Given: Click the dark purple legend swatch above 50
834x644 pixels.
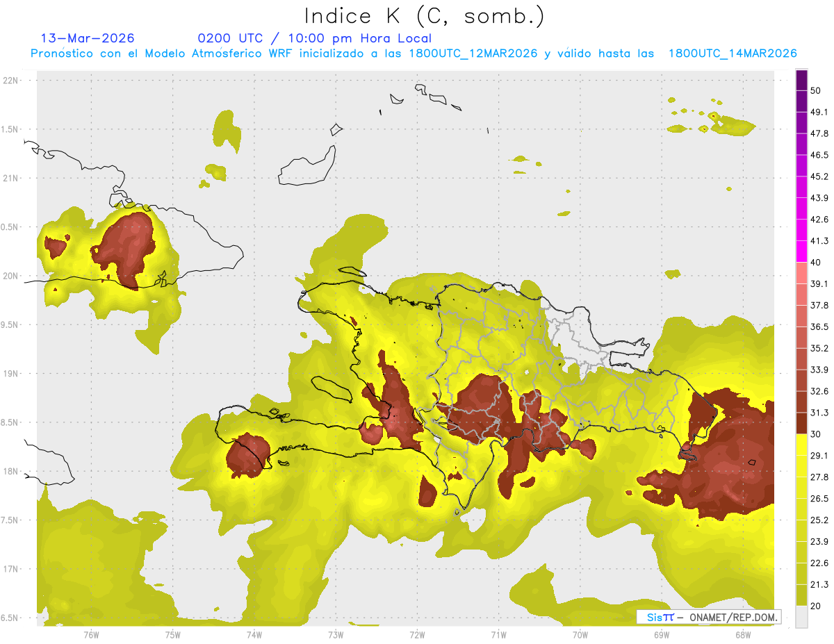Looking at the screenshot, I should tap(801, 81).
